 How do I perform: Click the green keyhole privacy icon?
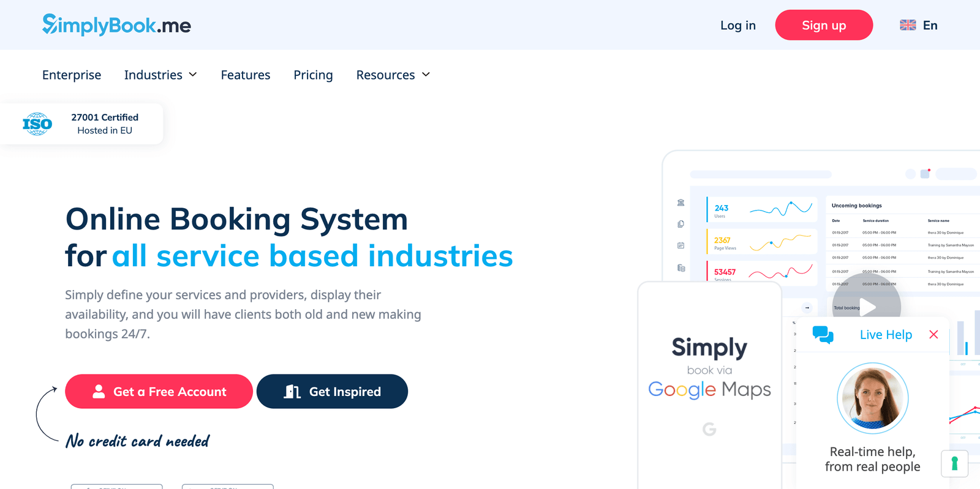(954, 463)
